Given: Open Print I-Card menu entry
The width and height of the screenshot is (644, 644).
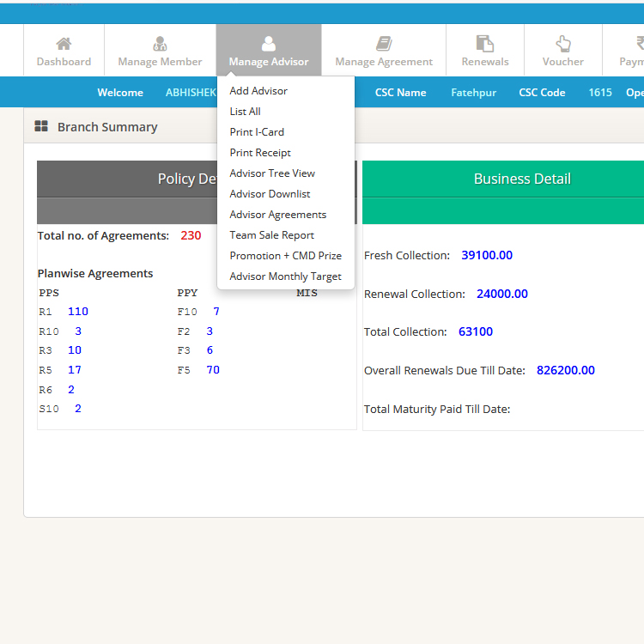Looking at the screenshot, I should pyautogui.click(x=257, y=132).
